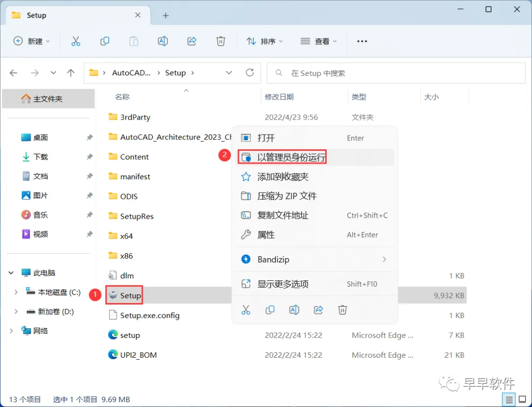The width and height of the screenshot is (532, 407).
Task: Open recent locations dropdown arrow
Action: (x=53, y=72)
